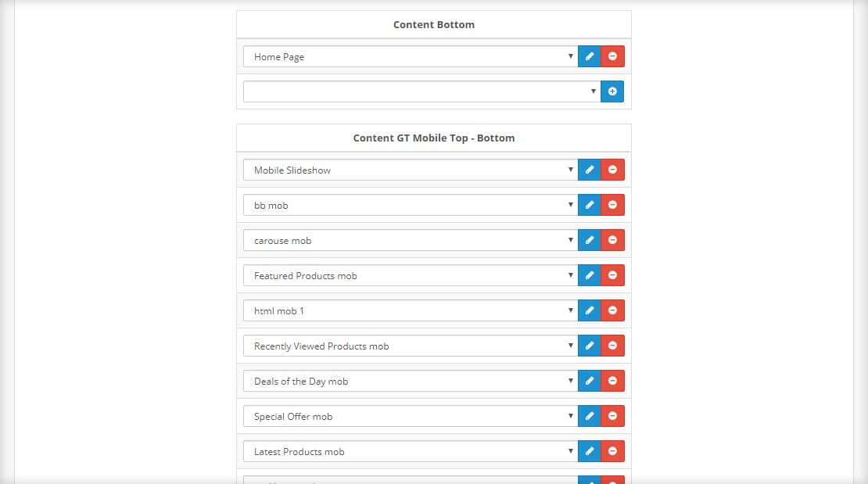Open the empty Content Bottom dropdown
The width and height of the screenshot is (868, 484).
click(x=421, y=91)
